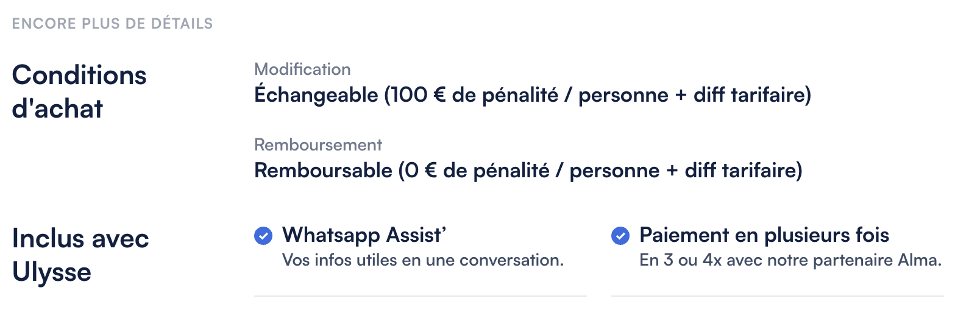
Task: Click "Vos infos utiles en une conversation" description
Action: pyautogui.click(x=422, y=260)
